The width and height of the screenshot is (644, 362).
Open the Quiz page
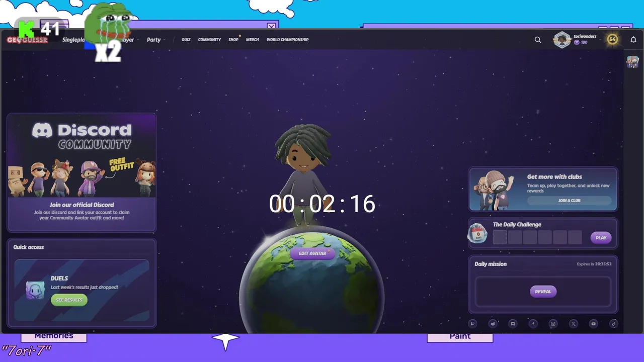pos(186,40)
